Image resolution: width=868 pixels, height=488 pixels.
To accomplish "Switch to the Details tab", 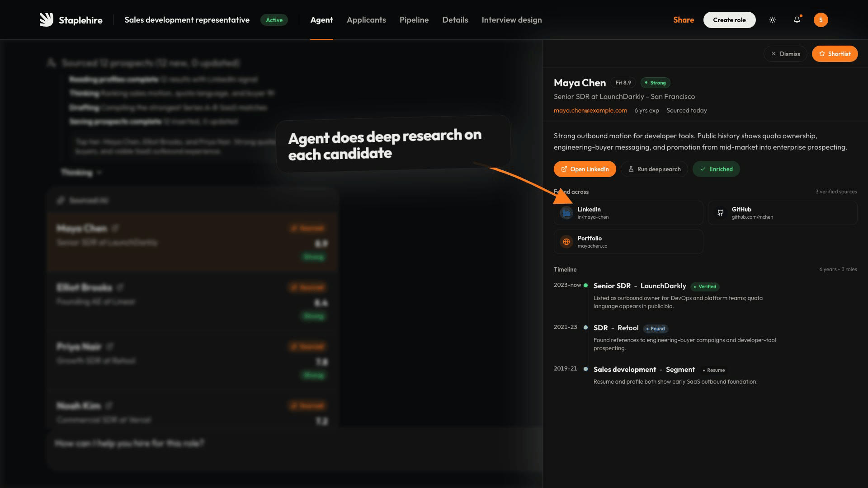I will (x=455, y=20).
